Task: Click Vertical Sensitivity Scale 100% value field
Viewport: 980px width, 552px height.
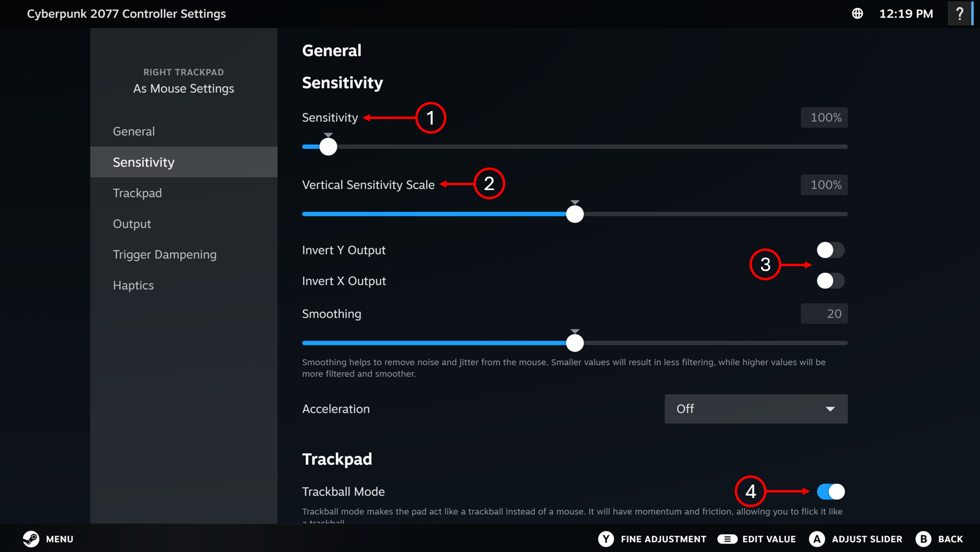Action: 824,185
